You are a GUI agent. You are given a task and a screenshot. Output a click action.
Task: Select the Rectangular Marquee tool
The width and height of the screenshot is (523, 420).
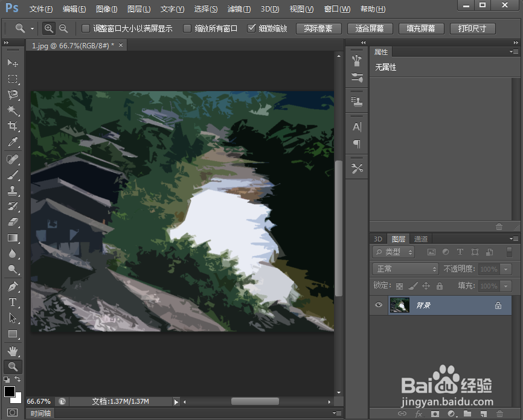click(13, 78)
